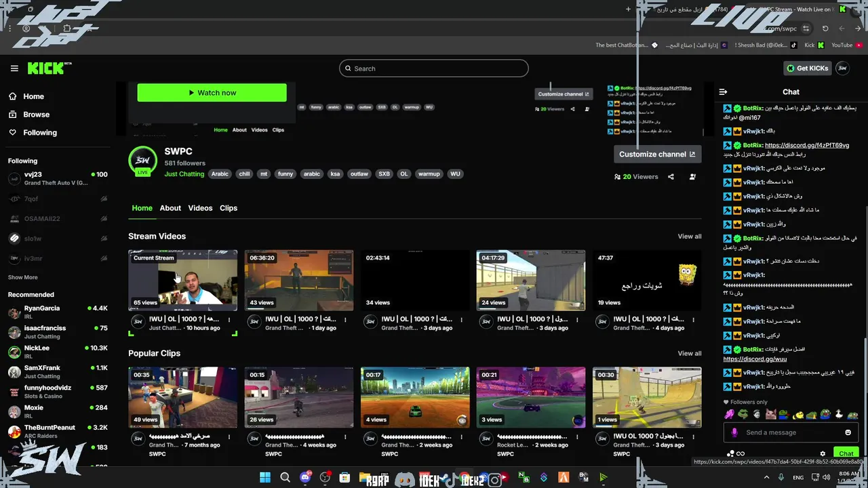Open options menu for the 47:37 video

(x=693, y=319)
